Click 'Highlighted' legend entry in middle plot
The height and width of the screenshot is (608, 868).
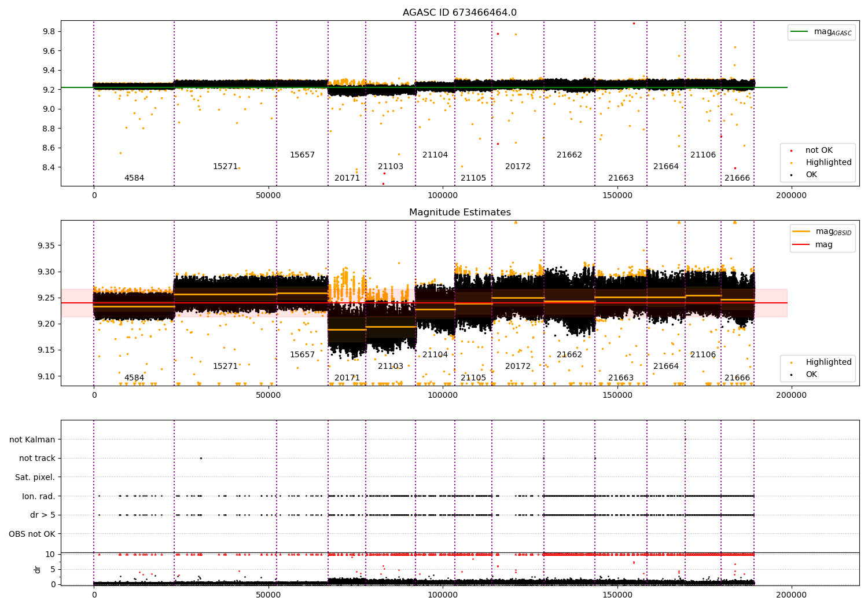[x=821, y=362]
